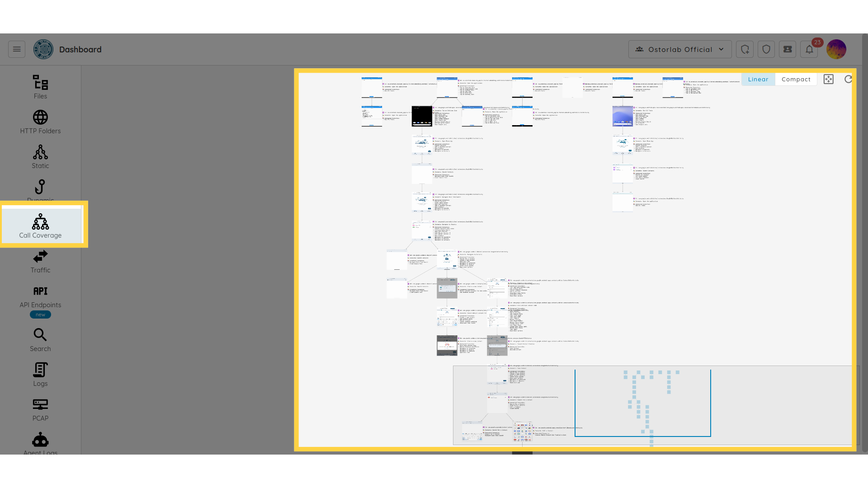Viewport: 868px width, 488px height.
Task: Click the new scan shield-plus button
Action: [745, 49]
